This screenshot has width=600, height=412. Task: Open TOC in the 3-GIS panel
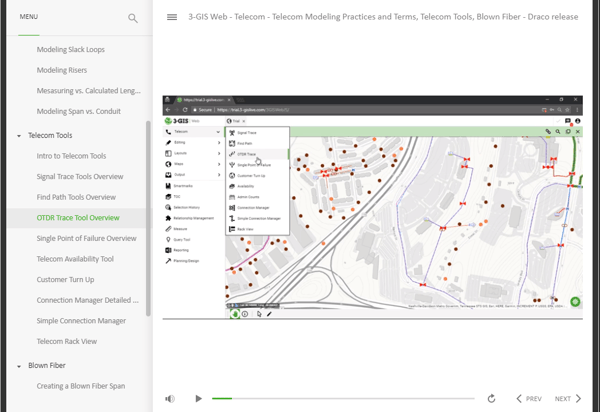[173, 196]
